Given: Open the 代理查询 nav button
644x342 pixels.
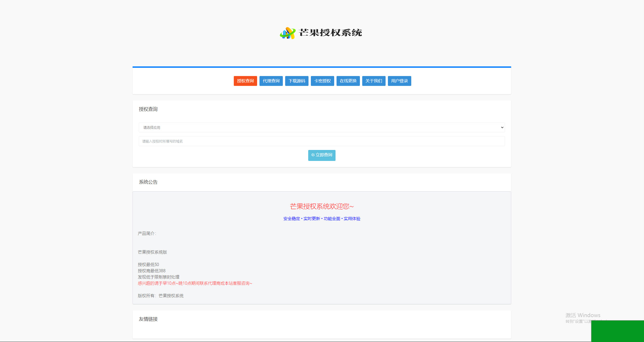Looking at the screenshot, I should [x=271, y=81].
